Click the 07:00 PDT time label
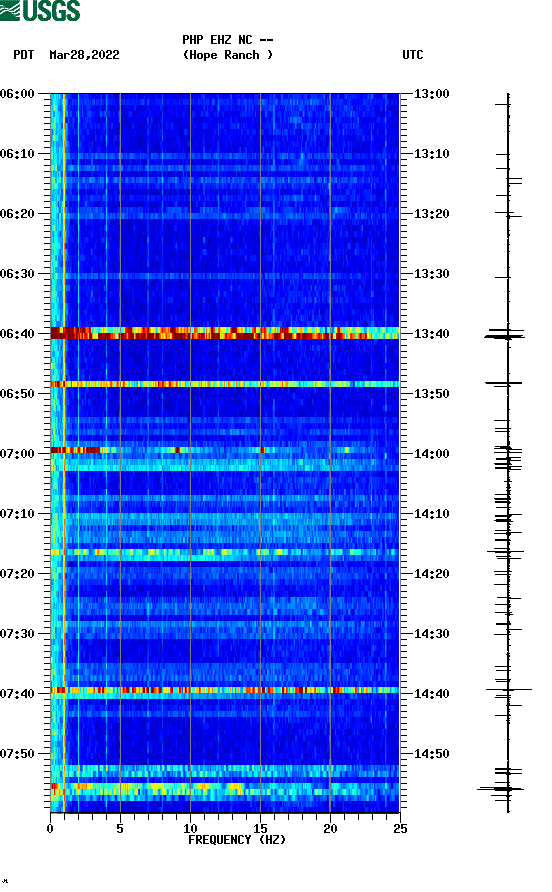The height and width of the screenshot is (892, 552). click(x=18, y=454)
